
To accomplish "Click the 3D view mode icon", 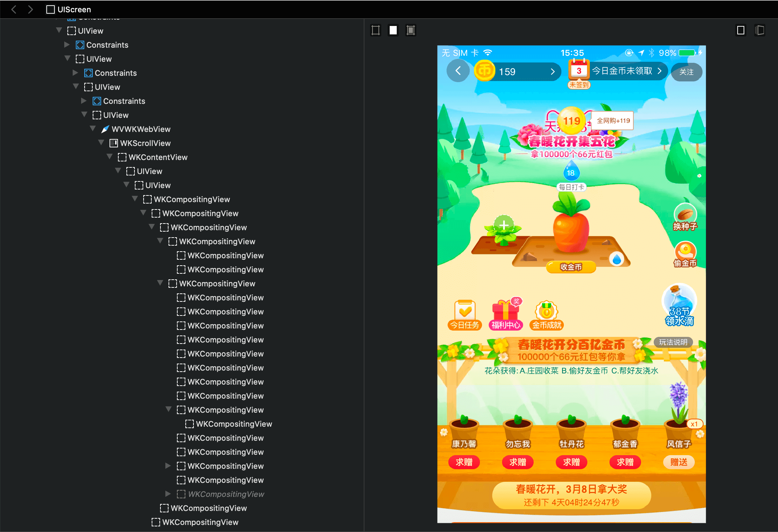I will (759, 30).
